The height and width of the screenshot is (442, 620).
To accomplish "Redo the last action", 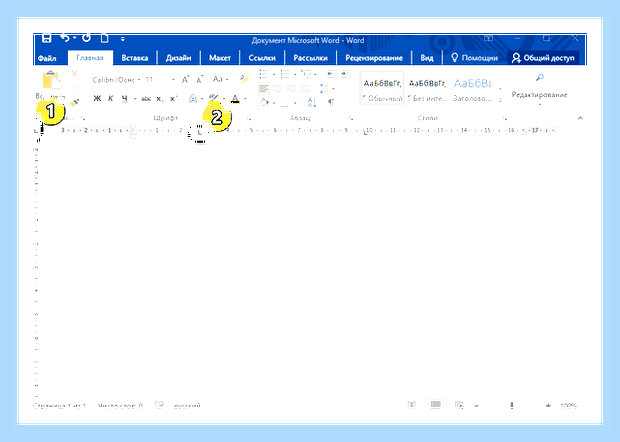I will (x=86, y=38).
